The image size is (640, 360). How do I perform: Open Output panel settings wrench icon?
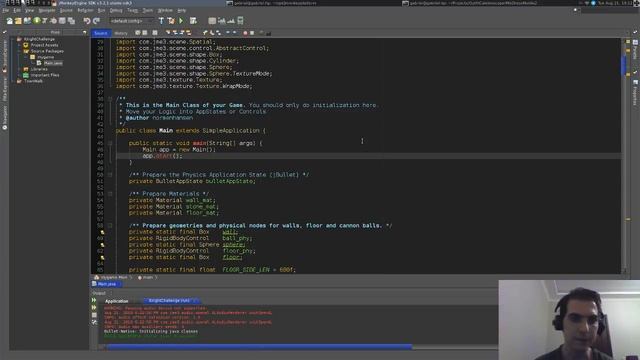pyautogui.click(x=94, y=322)
